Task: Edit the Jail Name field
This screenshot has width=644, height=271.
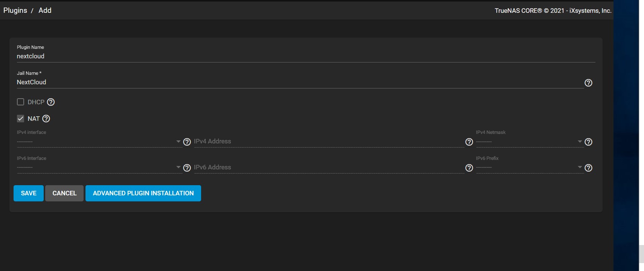Action: [300, 82]
